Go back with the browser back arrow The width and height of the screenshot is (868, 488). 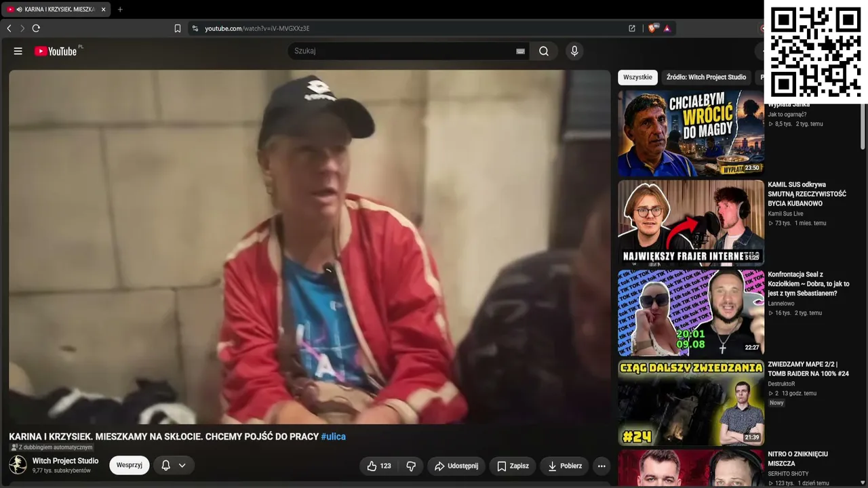click(x=9, y=28)
